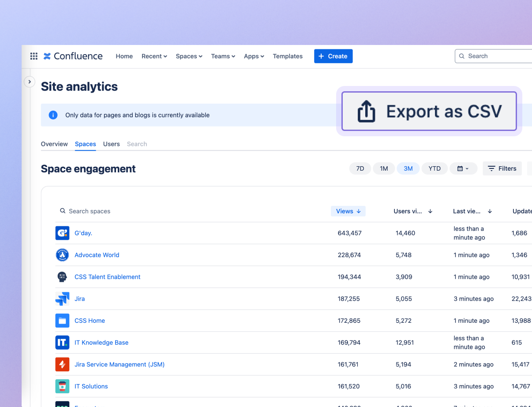
Task: Click the Export as CSV button
Action: click(428, 111)
